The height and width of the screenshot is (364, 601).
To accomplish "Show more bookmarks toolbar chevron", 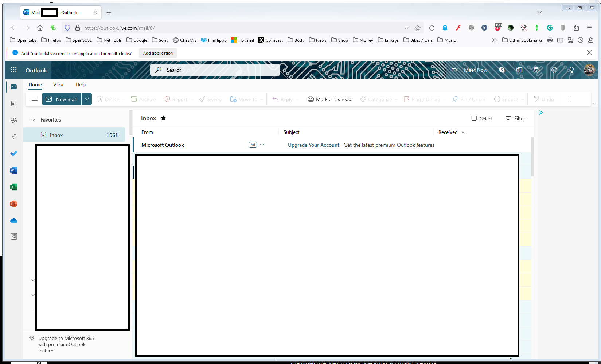I will (x=494, y=40).
